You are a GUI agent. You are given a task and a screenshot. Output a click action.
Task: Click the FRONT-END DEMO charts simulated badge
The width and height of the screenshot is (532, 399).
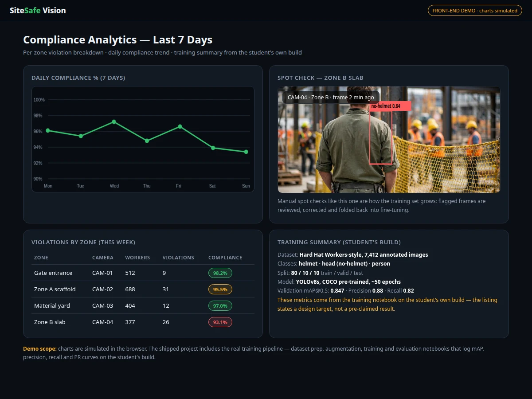(x=475, y=11)
